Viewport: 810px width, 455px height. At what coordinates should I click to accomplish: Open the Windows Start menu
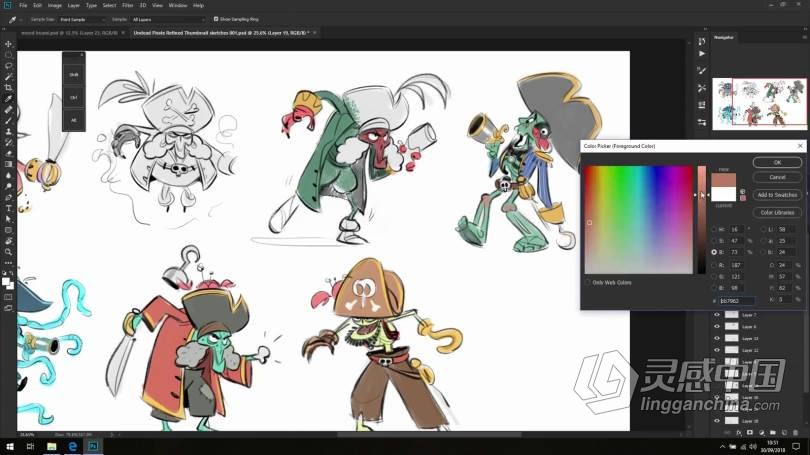pyautogui.click(x=10, y=446)
